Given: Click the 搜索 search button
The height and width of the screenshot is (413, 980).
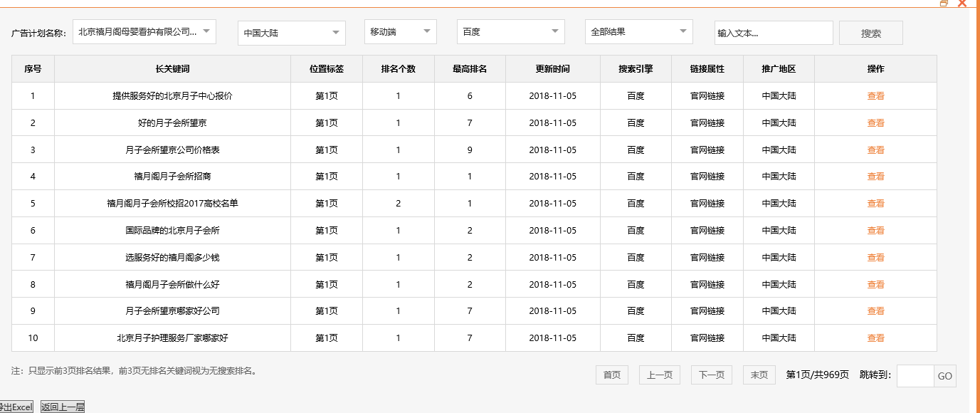Looking at the screenshot, I should coord(870,31).
